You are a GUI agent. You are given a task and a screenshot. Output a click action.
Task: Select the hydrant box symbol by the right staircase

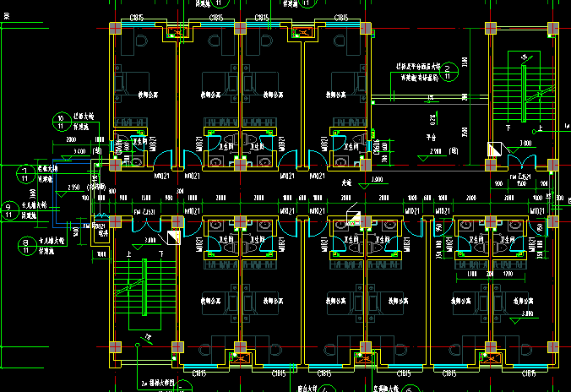tap(494, 150)
